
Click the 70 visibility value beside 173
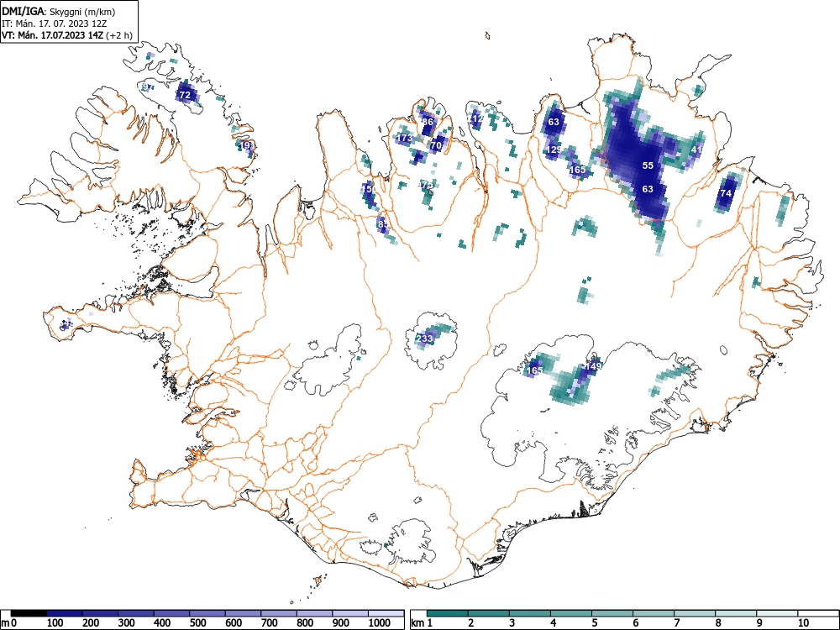point(436,145)
